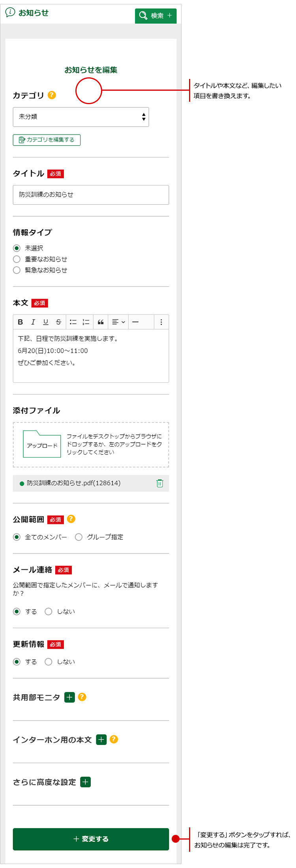Expand the 共用部モニタ section

tap(69, 697)
